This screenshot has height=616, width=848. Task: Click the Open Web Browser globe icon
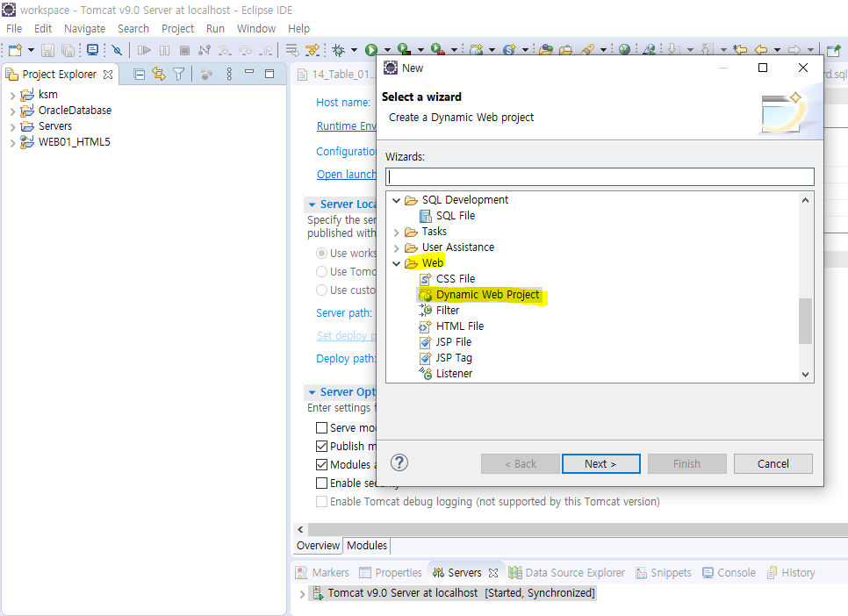click(625, 50)
